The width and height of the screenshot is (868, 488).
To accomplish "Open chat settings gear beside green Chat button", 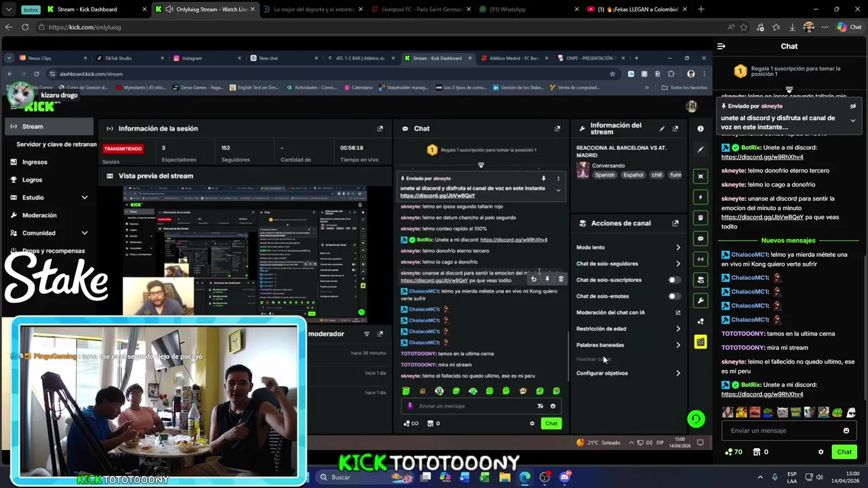I will [821, 452].
